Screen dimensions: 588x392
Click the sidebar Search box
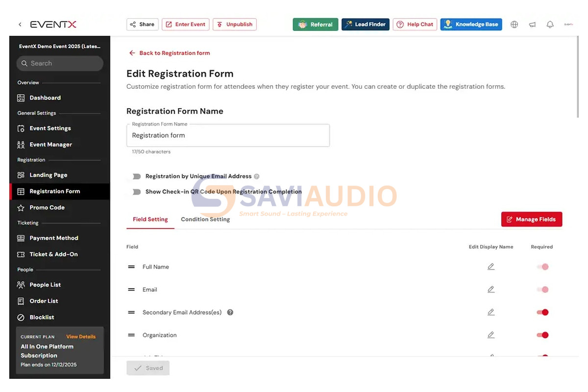60,63
